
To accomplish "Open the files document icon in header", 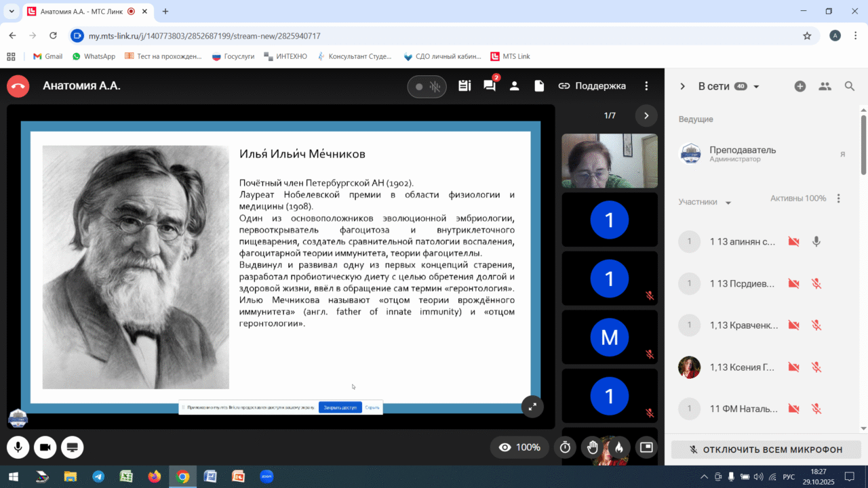I will 539,86.
